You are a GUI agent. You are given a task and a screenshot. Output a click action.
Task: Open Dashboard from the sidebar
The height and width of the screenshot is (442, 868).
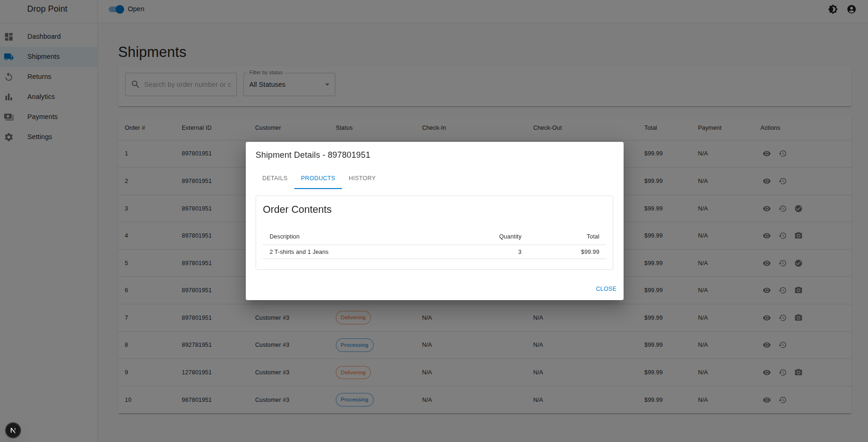pos(44,36)
